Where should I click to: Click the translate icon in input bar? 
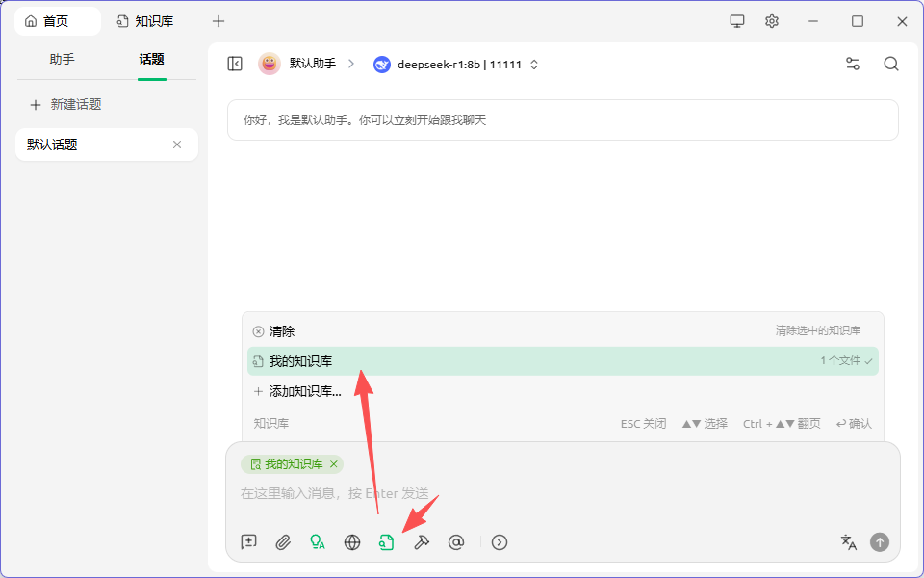[848, 542]
